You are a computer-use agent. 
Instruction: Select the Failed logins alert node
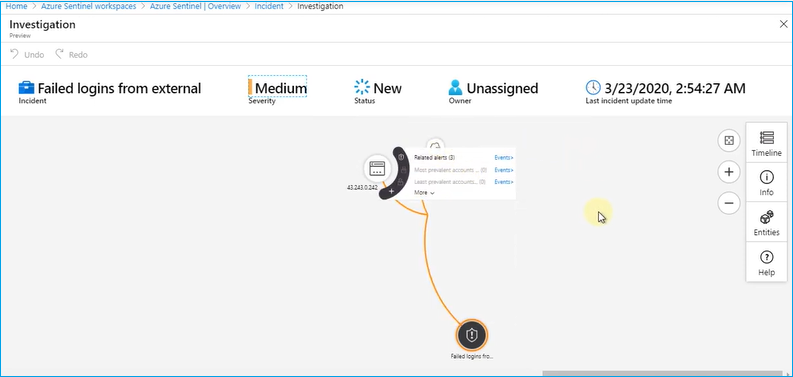(471, 334)
